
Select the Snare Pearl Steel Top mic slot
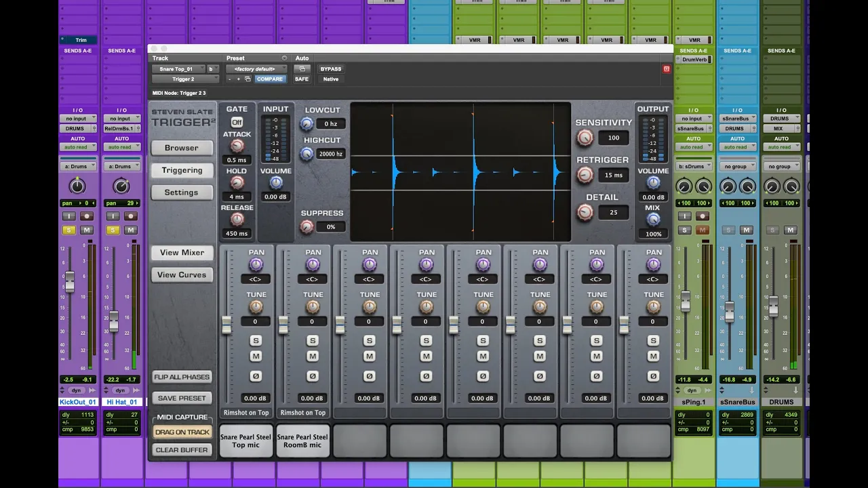(x=245, y=441)
